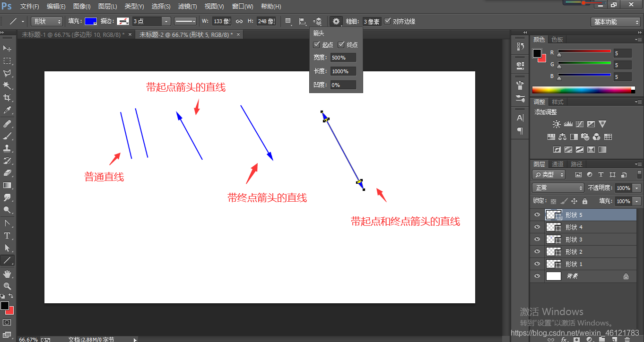644x342 pixels.
Task: Open the 图层(L) menu
Action: point(108,7)
